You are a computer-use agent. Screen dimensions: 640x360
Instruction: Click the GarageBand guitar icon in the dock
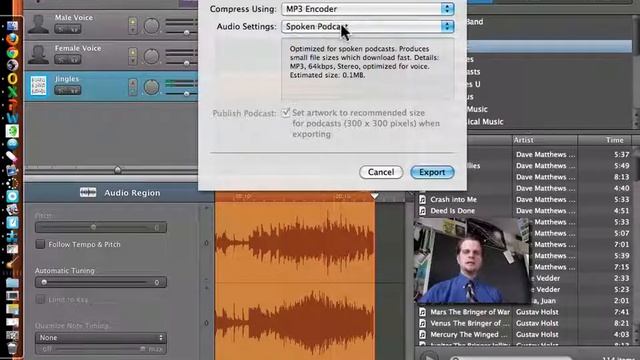pyautogui.click(x=12, y=262)
